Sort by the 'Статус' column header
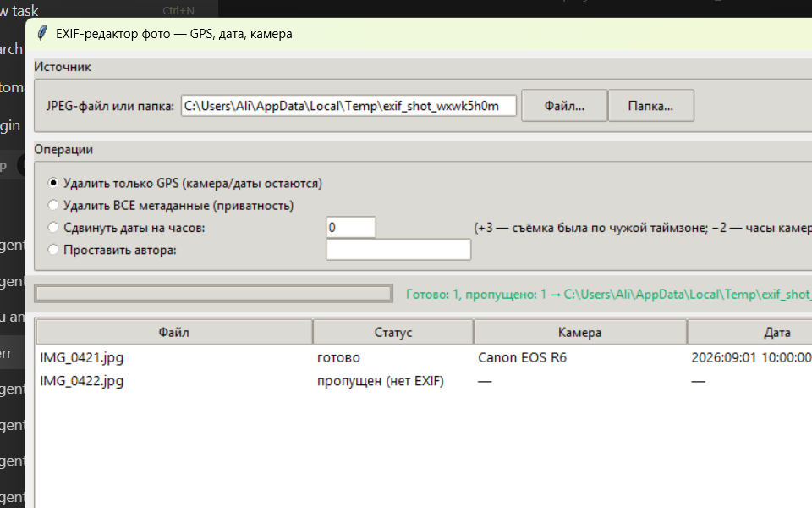This screenshot has width=812, height=508. click(x=393, y=332)
